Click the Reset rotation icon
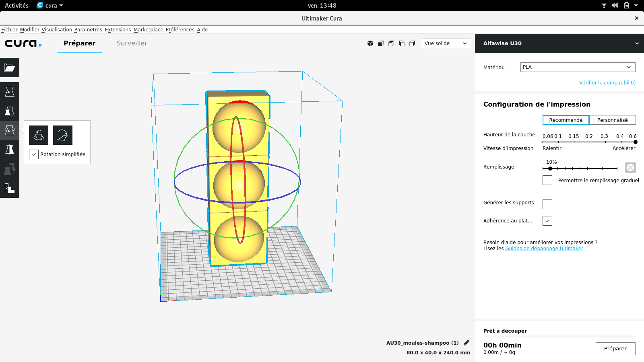The image size is (644, 362). click(x=39, y=135)
